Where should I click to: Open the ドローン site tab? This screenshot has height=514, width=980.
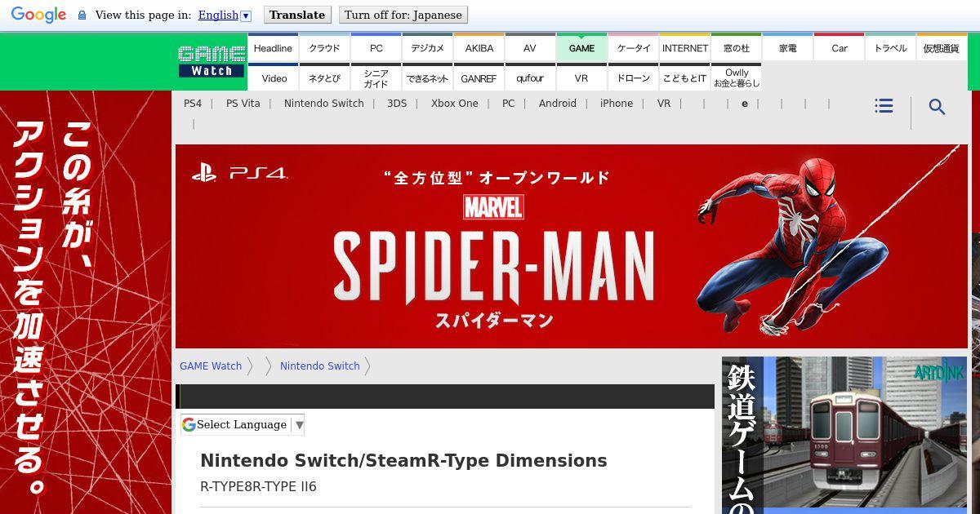[x=634, y=78]
